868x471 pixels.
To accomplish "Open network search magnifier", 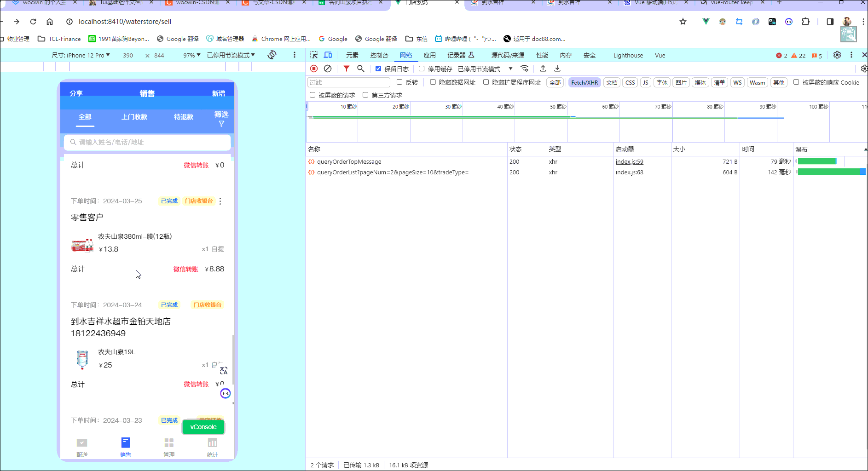I will click(x=361, y=69).
